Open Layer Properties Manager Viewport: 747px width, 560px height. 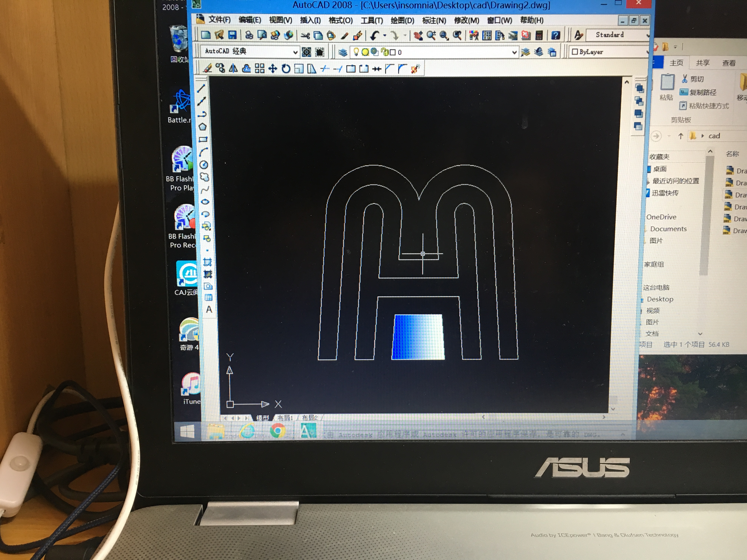(x=342, y=52)
